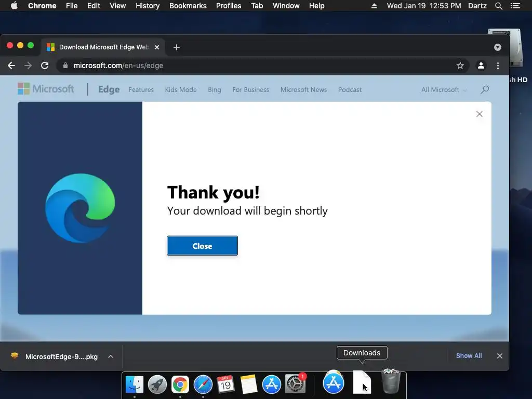Bookmark this page with the star icon
532x399 pixels.
pos(460,65)
